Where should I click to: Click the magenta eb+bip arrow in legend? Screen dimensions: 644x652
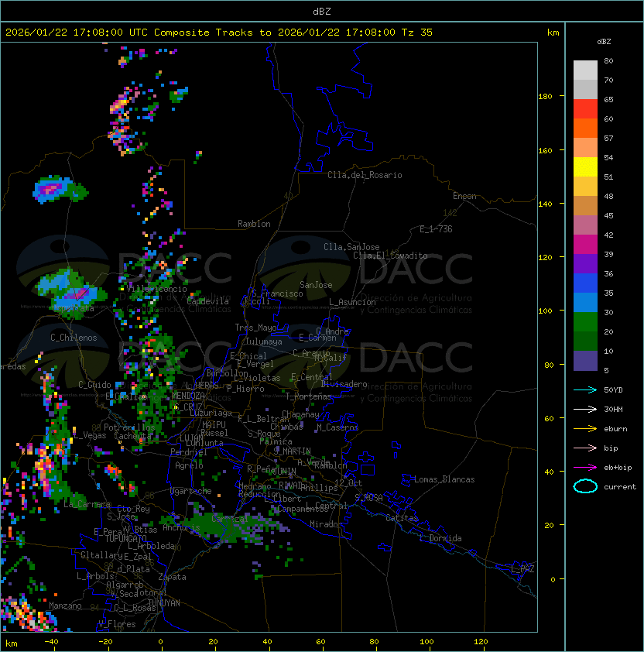click(585, 468)
